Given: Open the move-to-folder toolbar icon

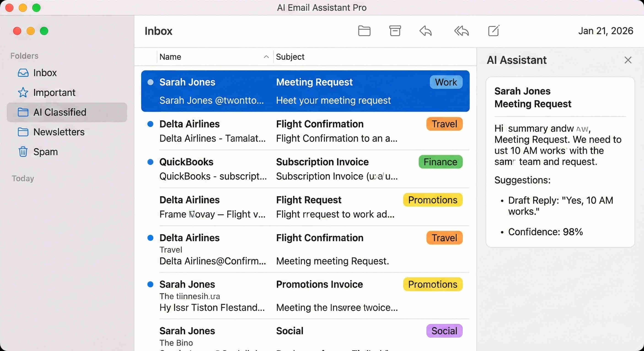Looking at the screenshot, I should [x=364, y=31].
